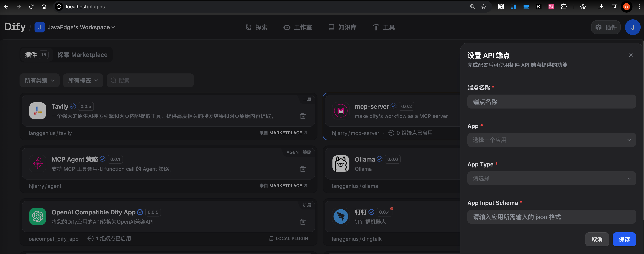Go to 工作室 in top navigation
Viewport: 644px width, 254px height.
tap(298, 27)
